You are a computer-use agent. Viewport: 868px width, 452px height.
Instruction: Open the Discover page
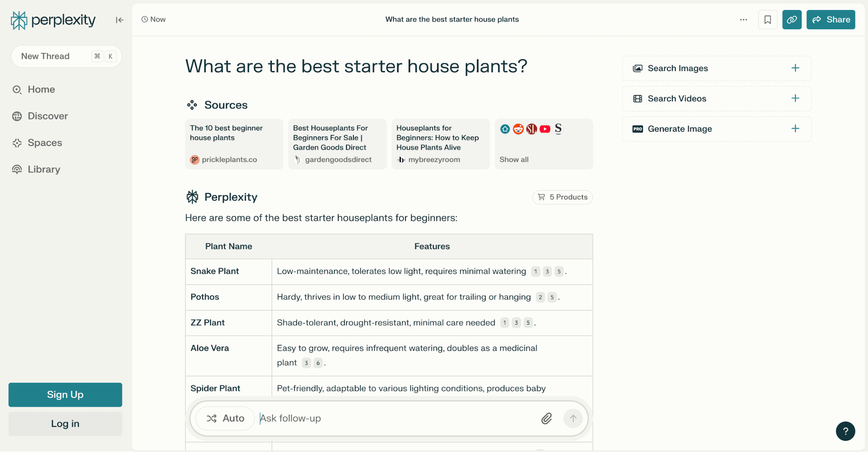(x=40, y=116)
